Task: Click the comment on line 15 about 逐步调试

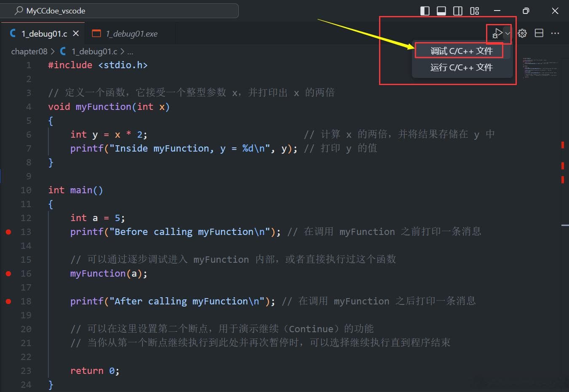Action: (x=233, y=259)
